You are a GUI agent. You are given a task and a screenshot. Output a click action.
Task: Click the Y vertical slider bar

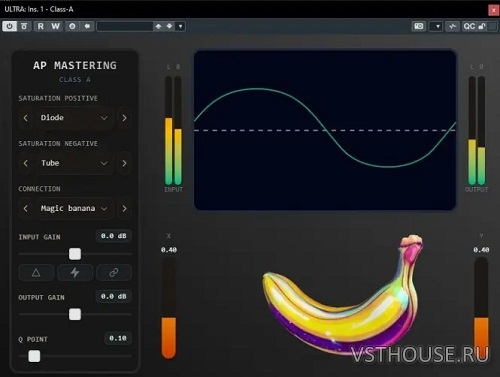point(481,308)
